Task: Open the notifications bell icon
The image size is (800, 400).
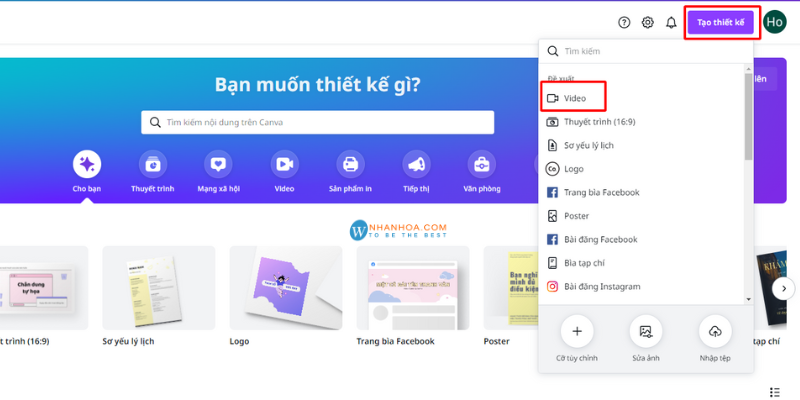Action: click(x=671, y=22)
